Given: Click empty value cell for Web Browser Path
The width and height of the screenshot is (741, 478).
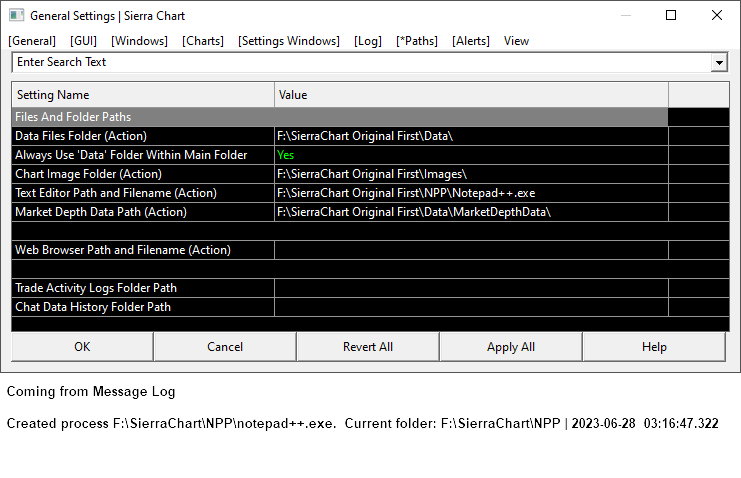Looking at the screenshot, I should coord(471,250).
